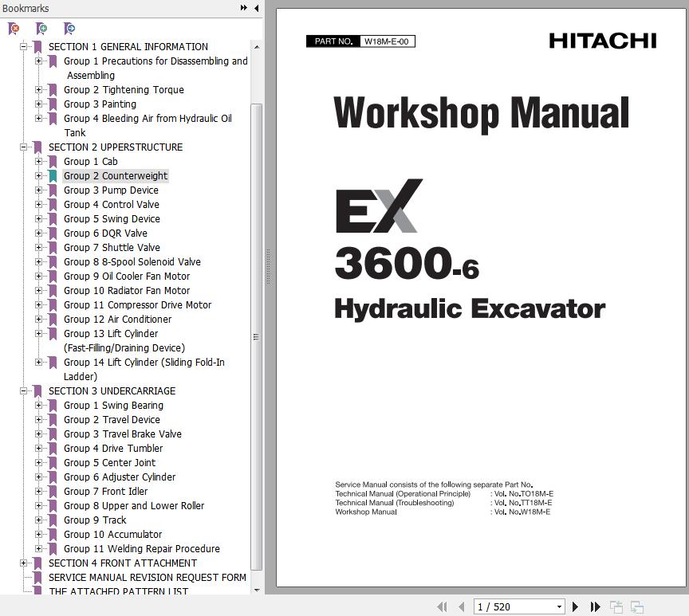Open SERVICE MANUAL REVISION REQUEST FORM bookmark
The height and width of the screenshot is (616, 689).
[x=148, y=578]
